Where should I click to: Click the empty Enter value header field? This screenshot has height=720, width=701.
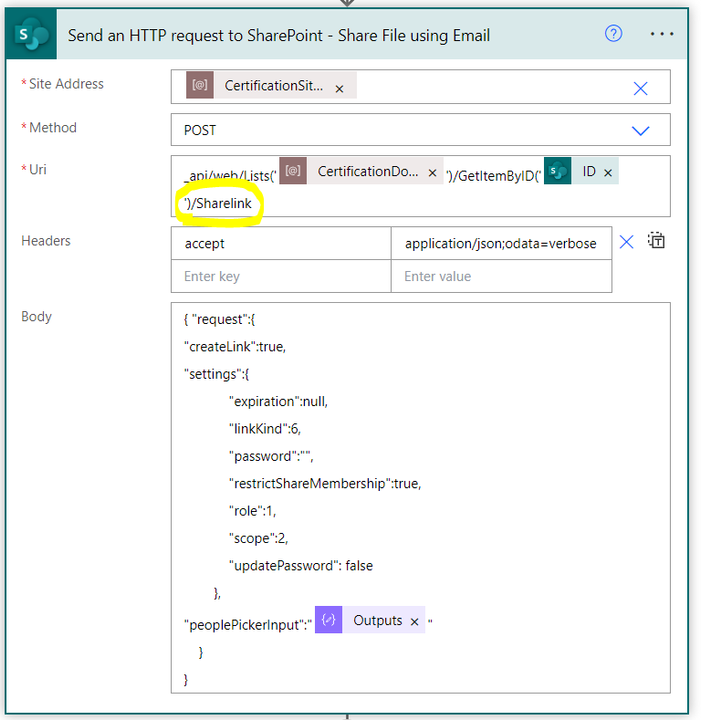(x=501, y=276)
